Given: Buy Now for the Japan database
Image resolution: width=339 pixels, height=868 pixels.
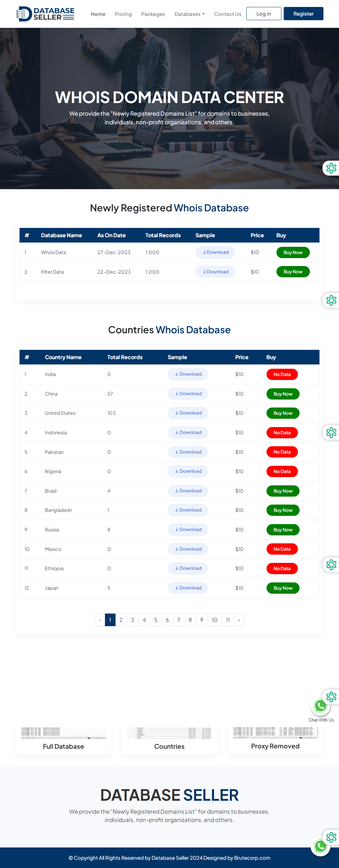Looking at the screenshot, I should click(282, 588).
